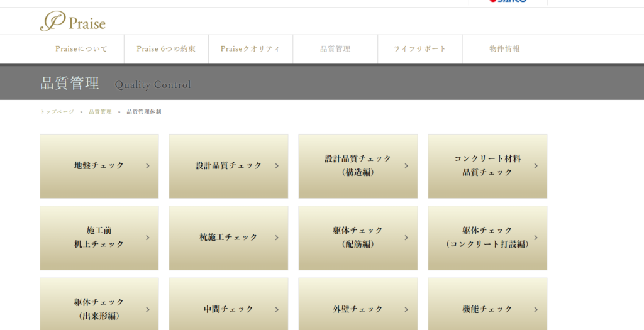This screenshot has width=644, height=330.
Task: Click chevron icon on 中間チェック tile
Action: (277, 309)
